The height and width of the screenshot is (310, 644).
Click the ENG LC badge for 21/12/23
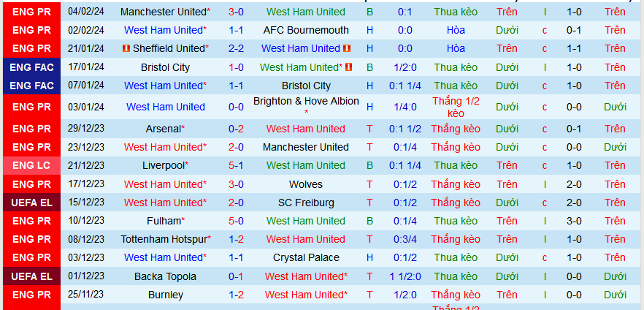pos(33,165)
